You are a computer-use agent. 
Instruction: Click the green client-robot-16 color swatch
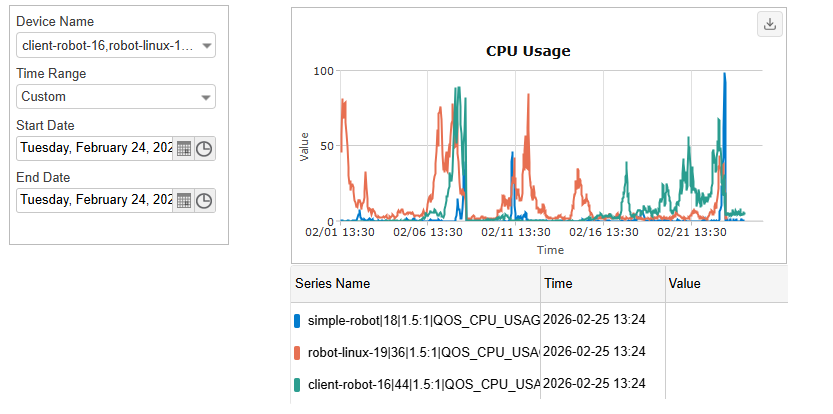(297, 383)
